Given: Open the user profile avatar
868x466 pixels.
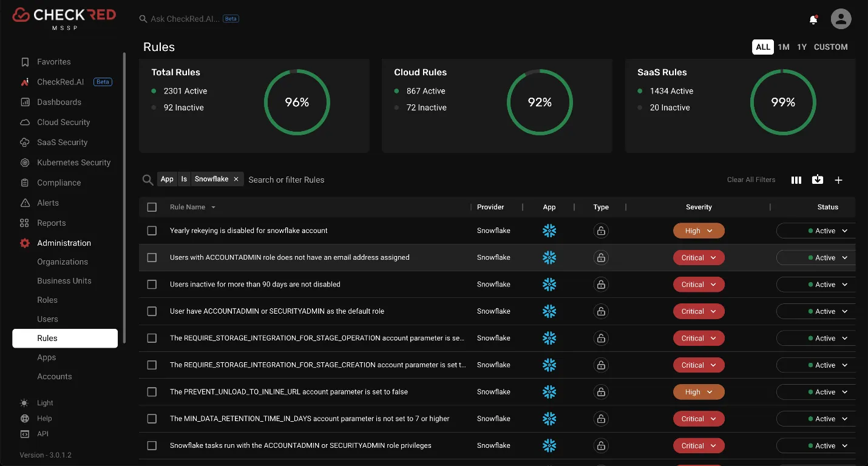Looking at the screenshot, I should pos(841,19).
